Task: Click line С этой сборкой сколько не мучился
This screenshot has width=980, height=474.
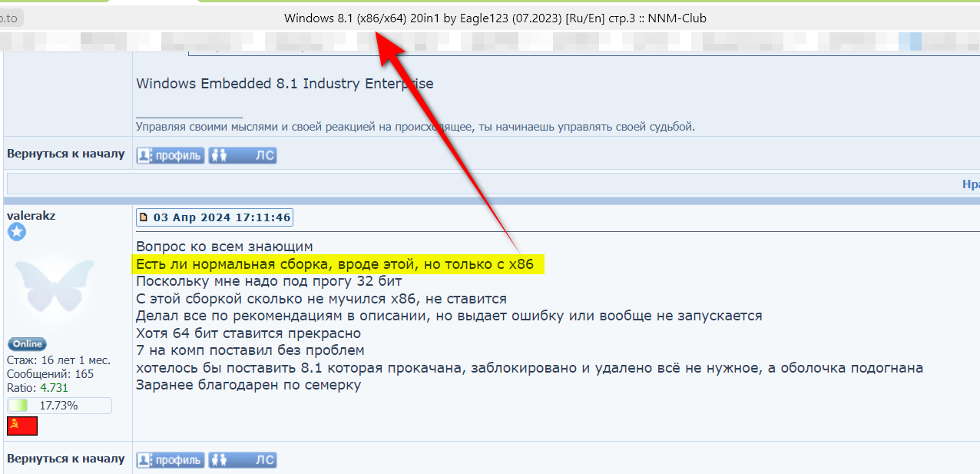Action: (321, 299)
